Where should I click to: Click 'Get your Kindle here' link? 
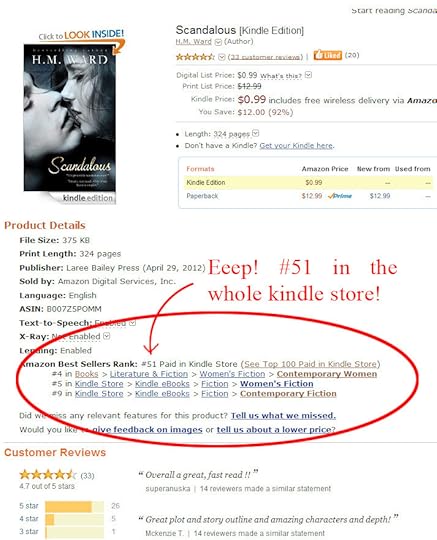tap(296, 146)
